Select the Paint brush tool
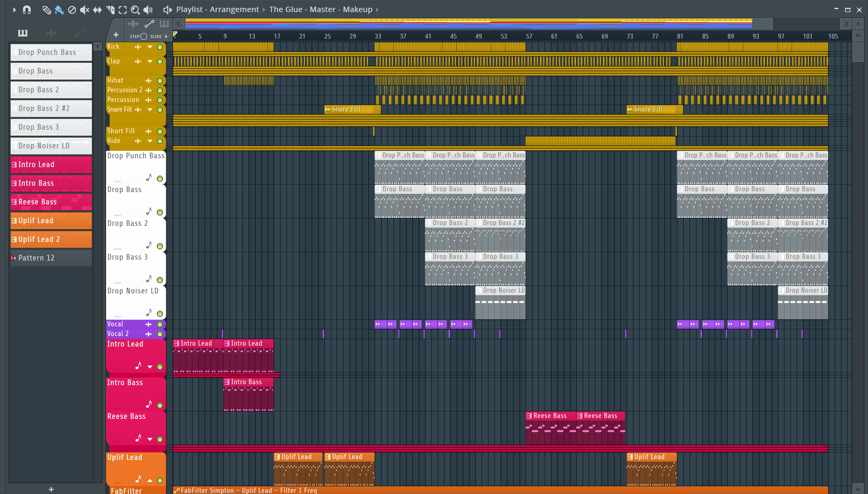This screenshot has height=494, width=868. tap(59, 10)
